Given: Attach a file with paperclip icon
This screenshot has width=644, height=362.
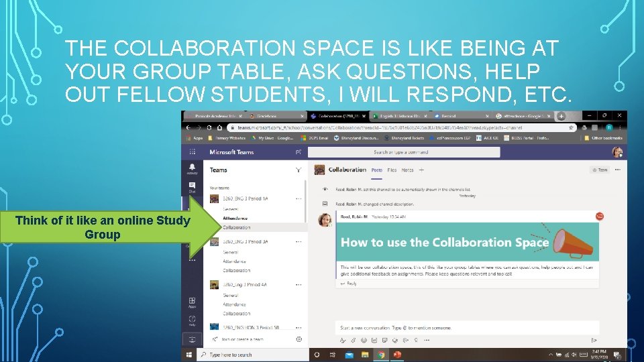Looking at the screenshot, I should (x=354, y=341).
